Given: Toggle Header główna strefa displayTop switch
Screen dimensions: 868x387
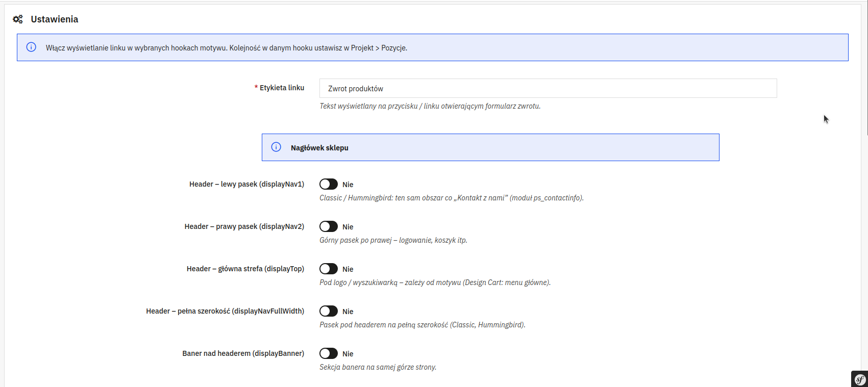Looking at the screenshot, I should 329,269.
